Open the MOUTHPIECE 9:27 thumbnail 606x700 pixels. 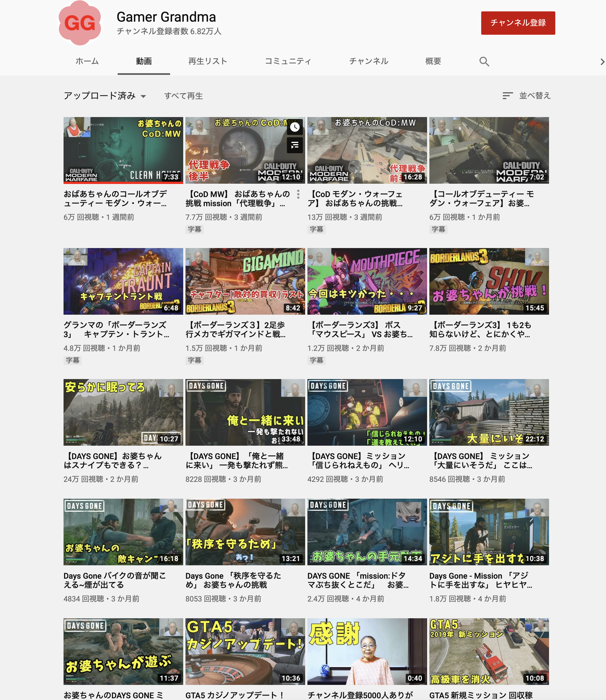tap(367, 281)
